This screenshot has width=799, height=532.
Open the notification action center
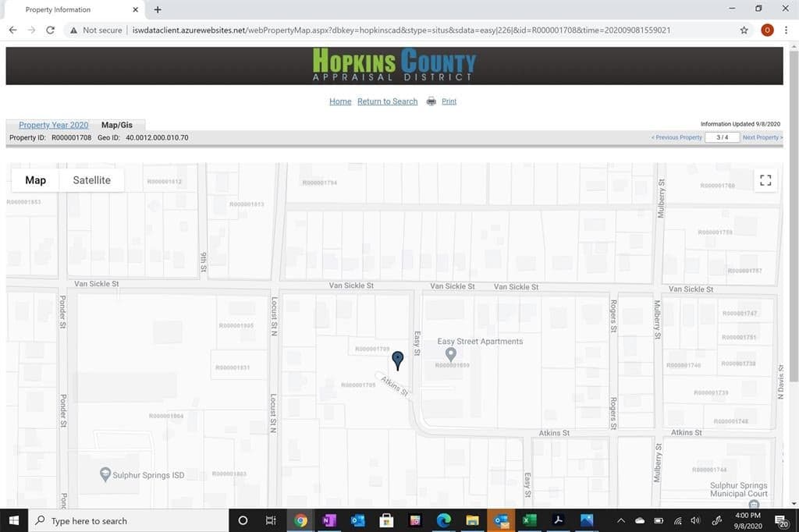pos(782,521)
